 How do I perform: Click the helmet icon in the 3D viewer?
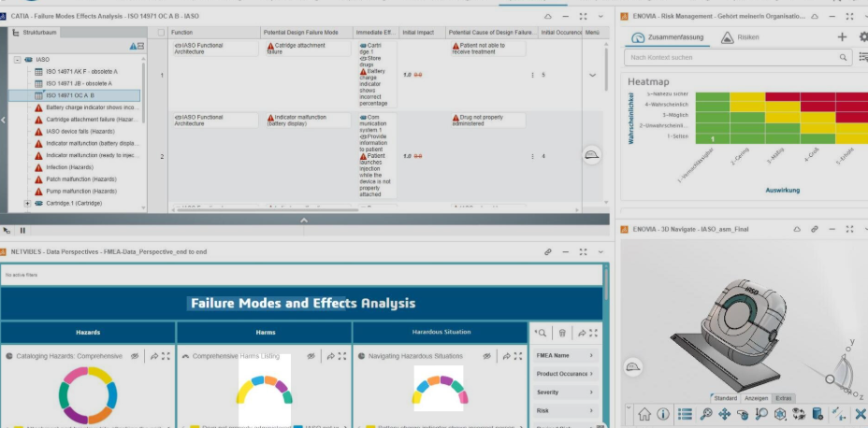[x=632, y=366]
